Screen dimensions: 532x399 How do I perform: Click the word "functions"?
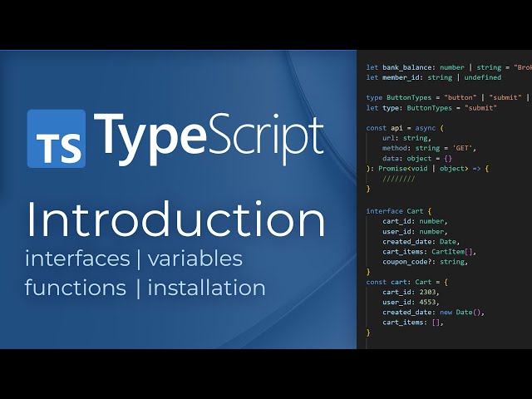pyautogui.click(x=76, y=288)
